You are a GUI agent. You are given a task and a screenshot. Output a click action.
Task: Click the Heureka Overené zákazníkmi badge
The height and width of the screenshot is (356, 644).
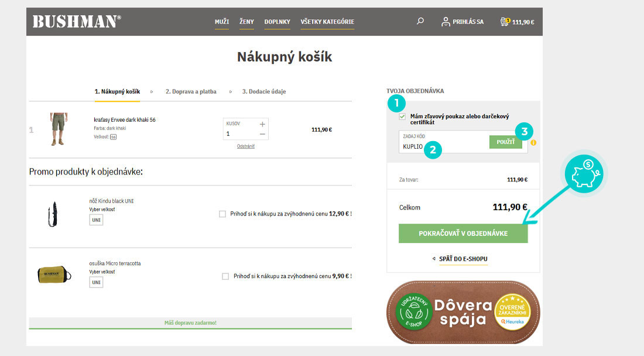coord(512,313)
